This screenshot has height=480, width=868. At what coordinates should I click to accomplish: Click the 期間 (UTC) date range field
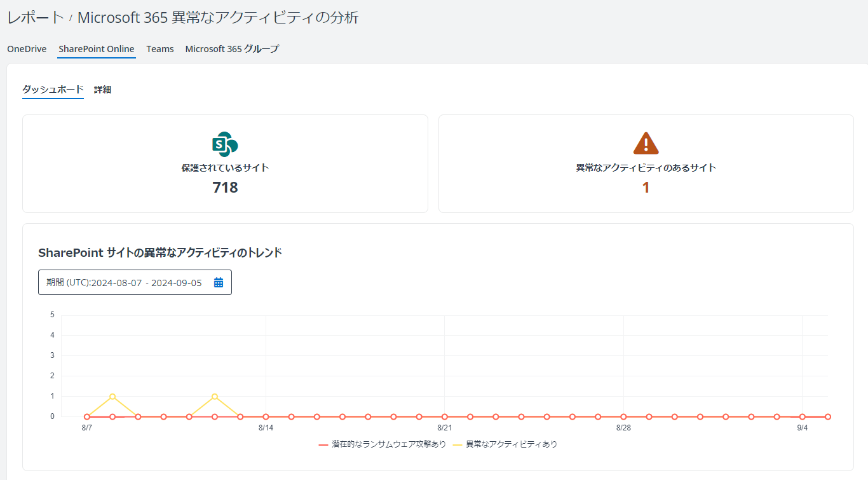pyautogui.click(x=135, y=282)
